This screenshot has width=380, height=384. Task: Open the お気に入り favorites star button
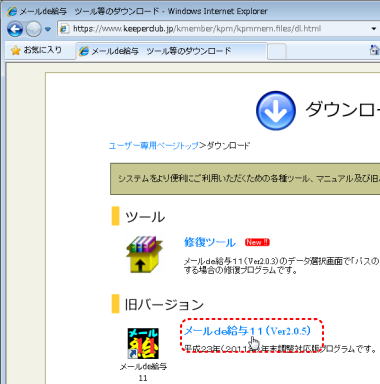[36, 50]
